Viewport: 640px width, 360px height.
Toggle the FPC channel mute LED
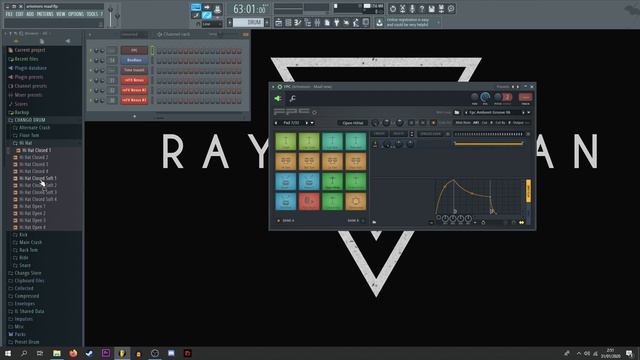coord(91,51)
